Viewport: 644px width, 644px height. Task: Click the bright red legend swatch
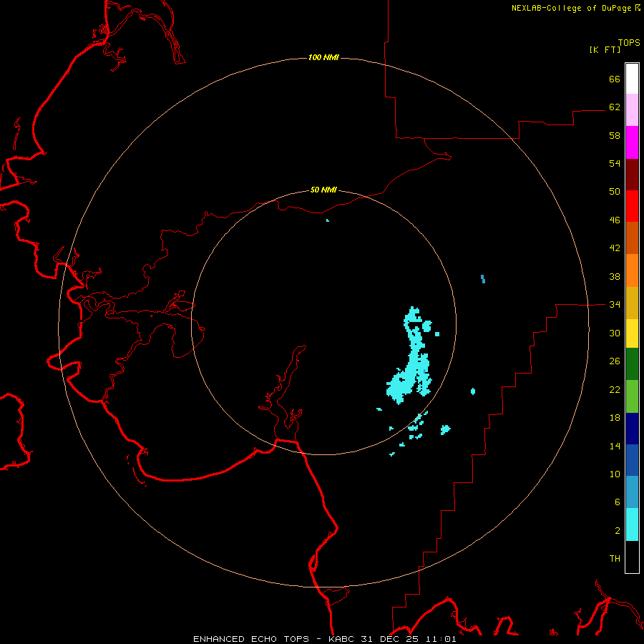point(632,206)
